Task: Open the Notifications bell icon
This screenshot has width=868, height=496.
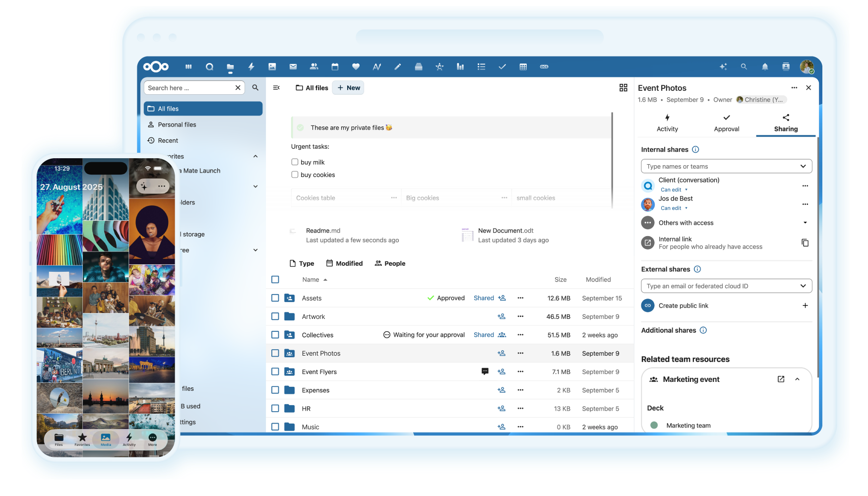Action: pyautogui.click(x=765, y=66)
